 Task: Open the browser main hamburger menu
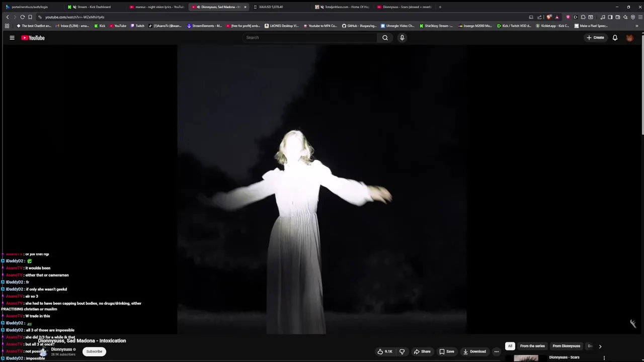640,17
